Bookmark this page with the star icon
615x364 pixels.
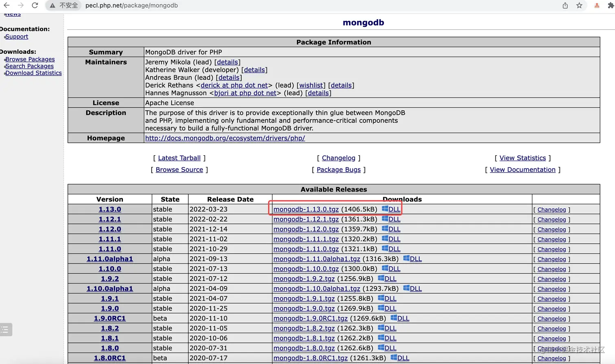(579, 5)
